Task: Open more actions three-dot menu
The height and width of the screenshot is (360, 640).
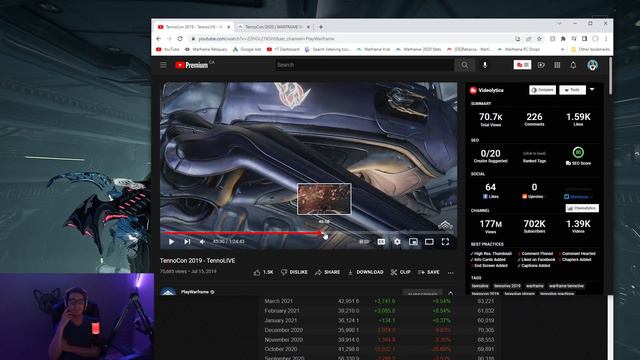Action: click(x=451, y=273)
